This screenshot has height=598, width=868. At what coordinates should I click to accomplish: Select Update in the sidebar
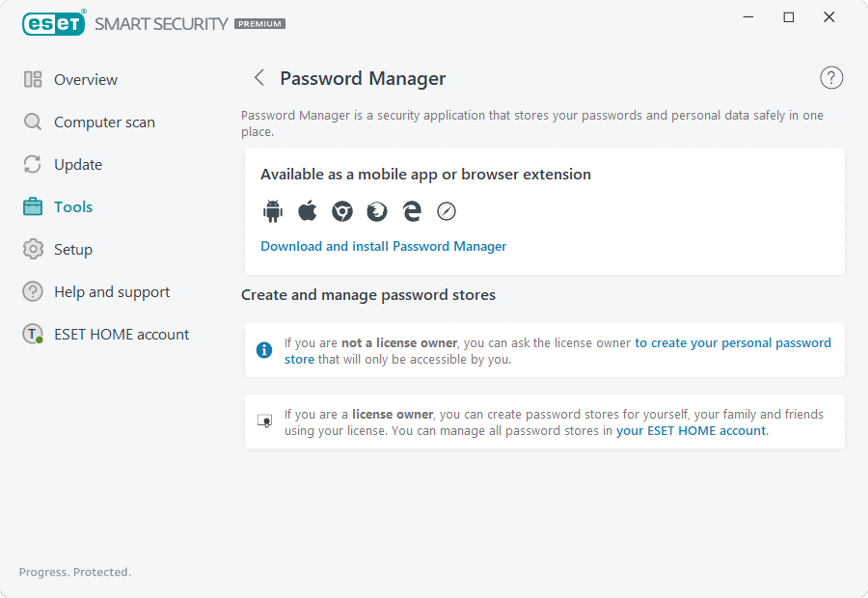(77, 165)
